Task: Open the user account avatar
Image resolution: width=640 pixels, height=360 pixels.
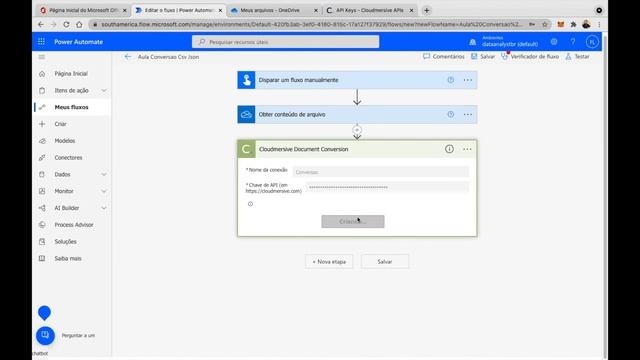Action: click(x=592, y=42)
